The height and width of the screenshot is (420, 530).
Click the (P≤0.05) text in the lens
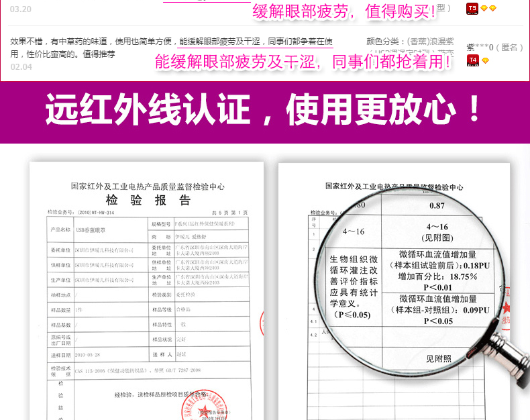[x=352, y=315]
